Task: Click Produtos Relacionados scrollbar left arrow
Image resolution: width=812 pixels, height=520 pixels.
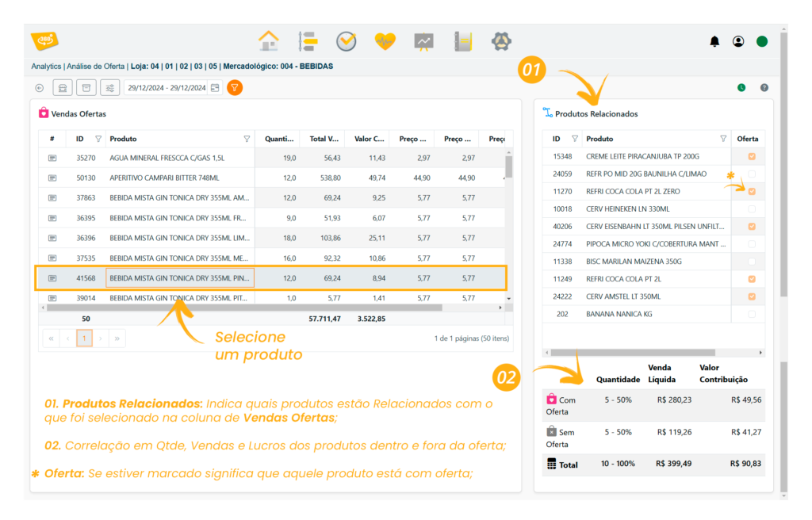Action: coord(547,353)
